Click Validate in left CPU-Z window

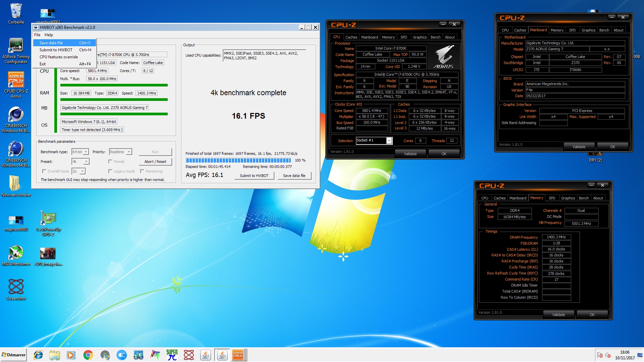410,154
